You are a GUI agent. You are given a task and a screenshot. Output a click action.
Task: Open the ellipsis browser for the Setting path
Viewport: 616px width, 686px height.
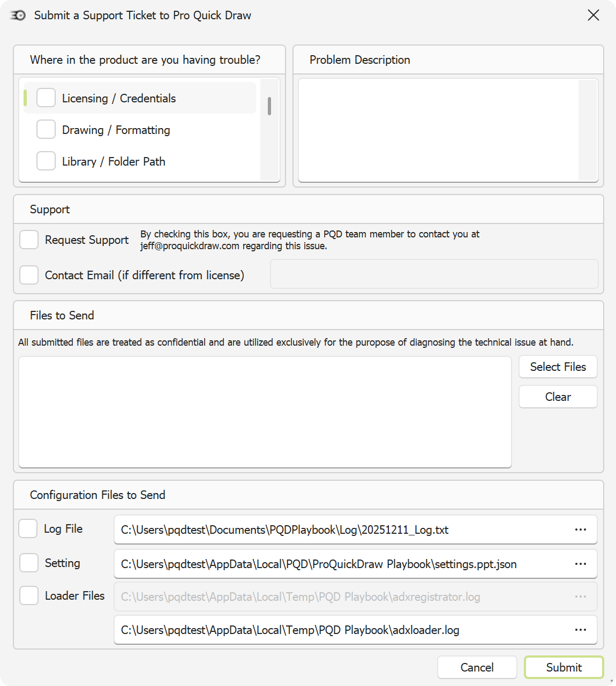click(x=581, y=564)
